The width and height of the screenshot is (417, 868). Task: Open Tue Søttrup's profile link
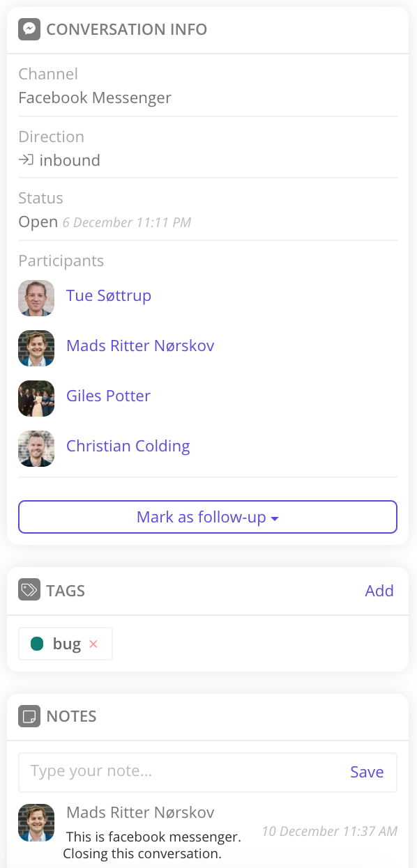(109, 295)
